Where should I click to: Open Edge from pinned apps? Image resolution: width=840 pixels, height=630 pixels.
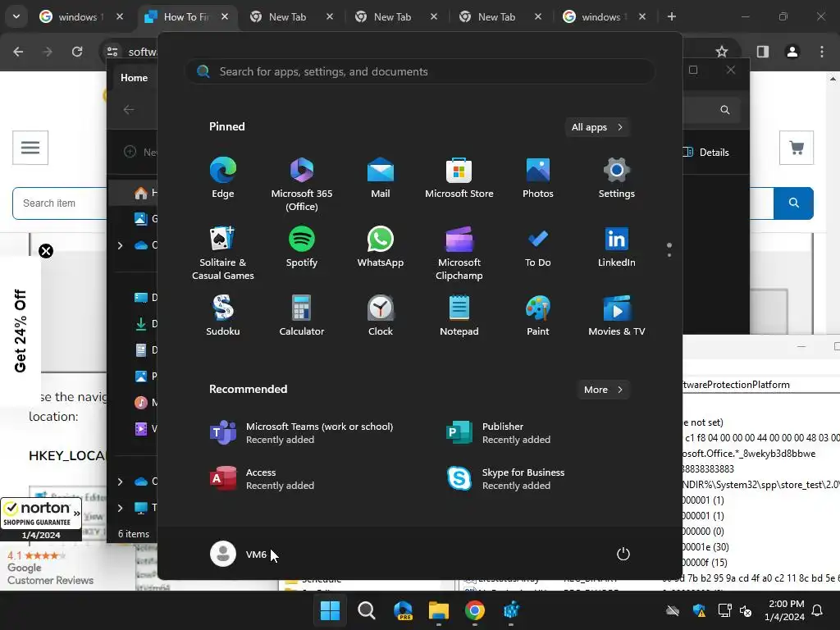[x=223, y=178]
